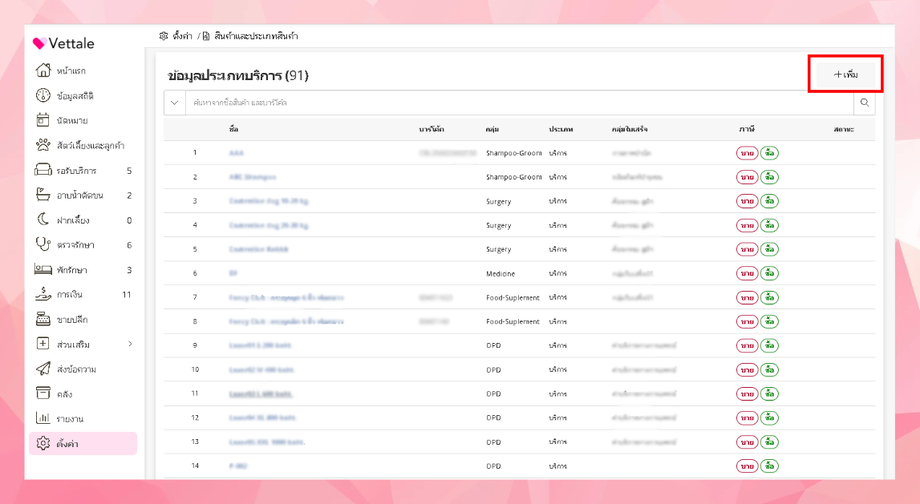Click Surgery group in row 3
This screenshot has height=504, width=920.
pyautogui.click(x=499, y=201)
